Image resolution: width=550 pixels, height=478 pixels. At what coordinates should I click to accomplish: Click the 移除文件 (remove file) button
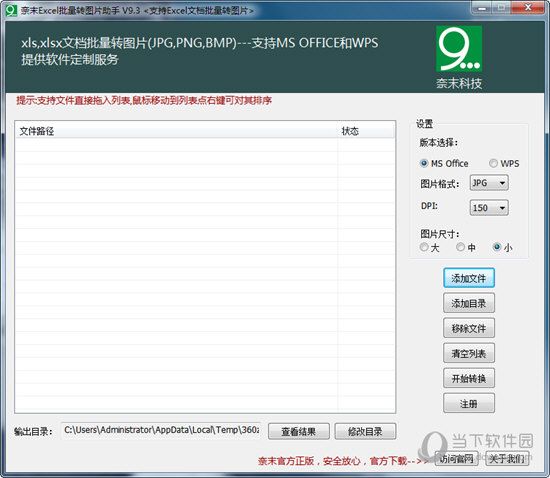click(x=469, y=328)
